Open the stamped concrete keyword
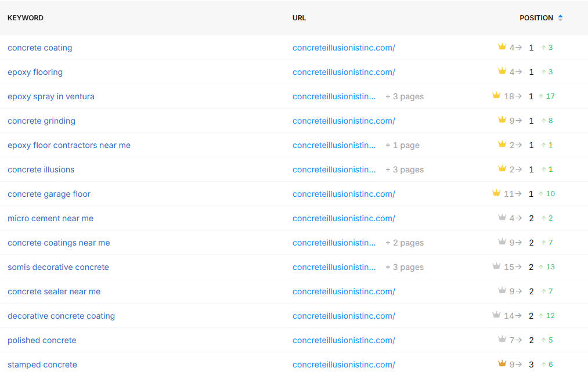 [x=42, y=365]
